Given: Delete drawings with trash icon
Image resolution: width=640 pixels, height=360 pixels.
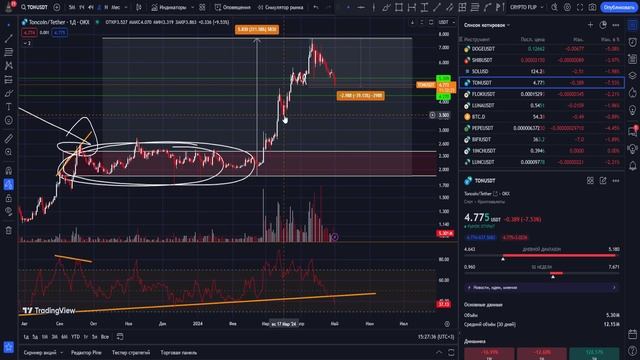Looking at the screenshot, I should click(x=8, y=231).
